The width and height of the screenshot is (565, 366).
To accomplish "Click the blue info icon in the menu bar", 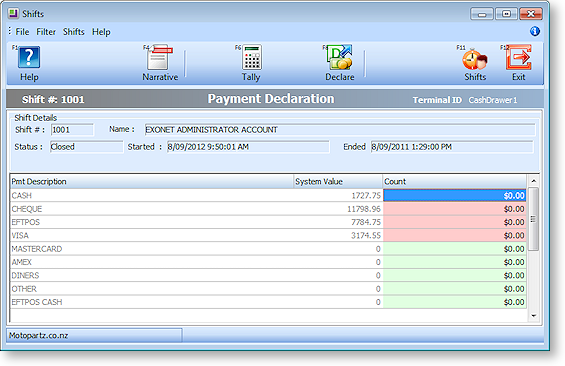I will point(535,31).
